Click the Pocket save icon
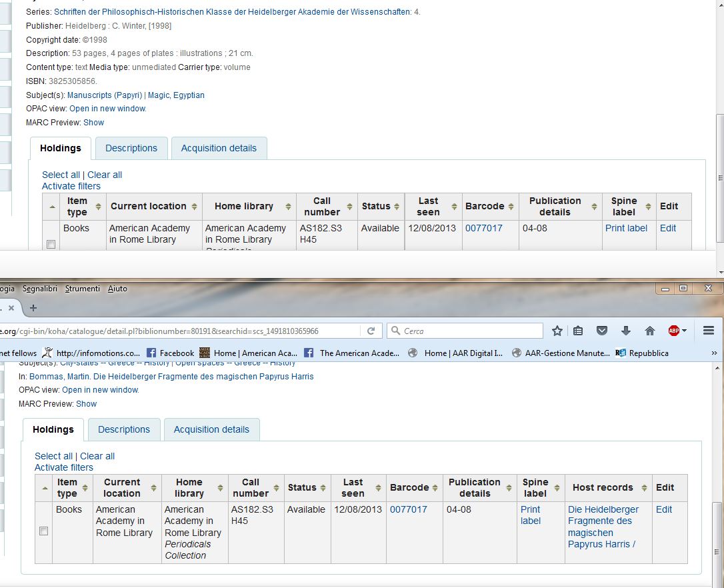Image resolution: width=724 pixels, height=588 pixels. pyautogui.click(x=602, y=331)
